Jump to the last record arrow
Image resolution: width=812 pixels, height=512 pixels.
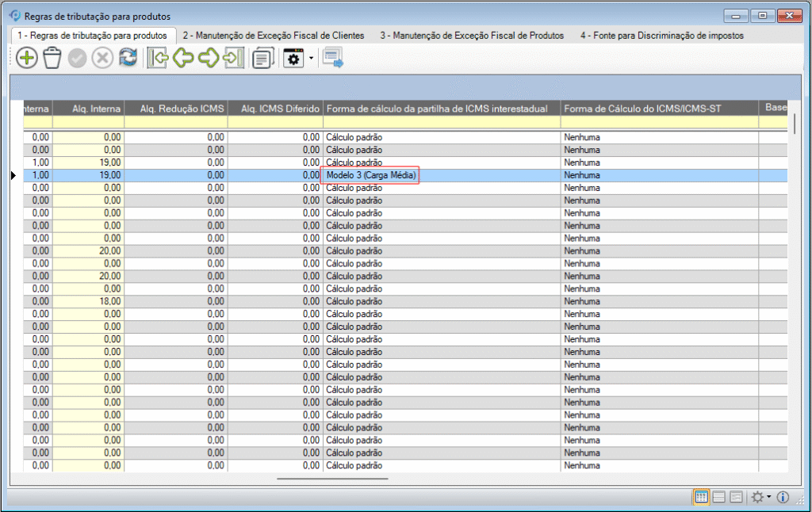[x=233, y=59]
